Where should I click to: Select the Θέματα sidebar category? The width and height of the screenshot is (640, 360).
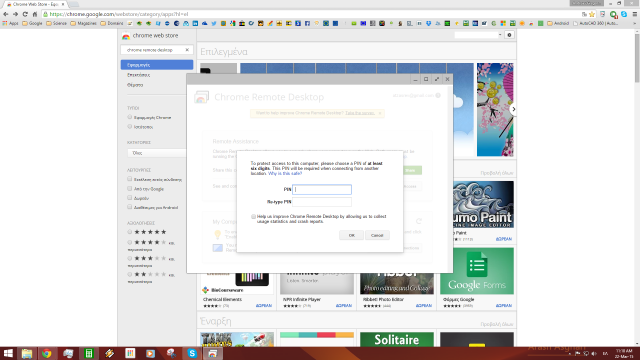click(135, 85)
